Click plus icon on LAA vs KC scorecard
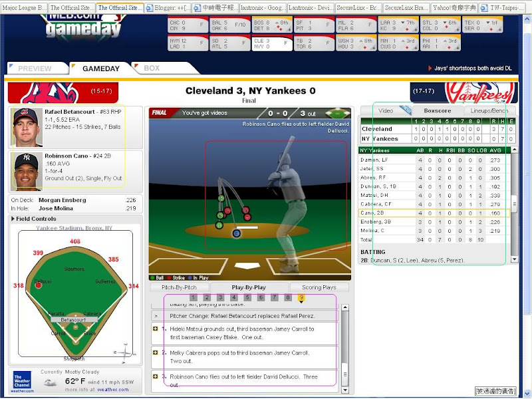Screen dimensions: 532x399 415,30
